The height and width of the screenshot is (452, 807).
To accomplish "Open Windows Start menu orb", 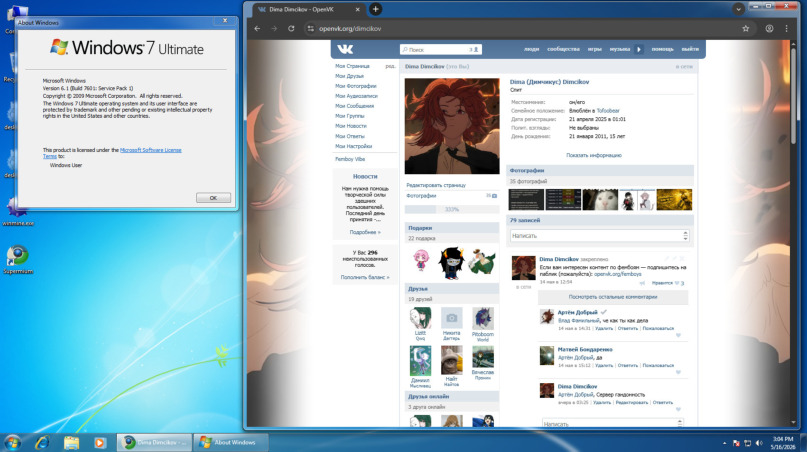I will point(12,442).
